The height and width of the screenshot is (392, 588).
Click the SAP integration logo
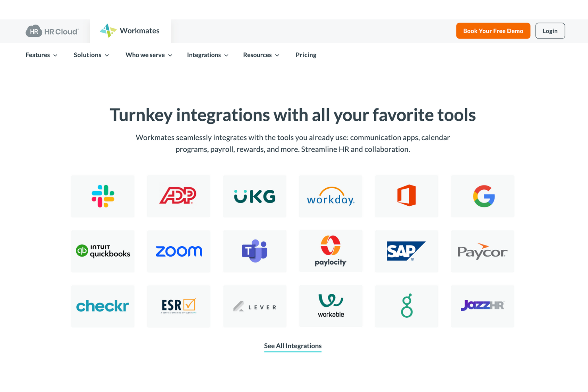[406, 251]
